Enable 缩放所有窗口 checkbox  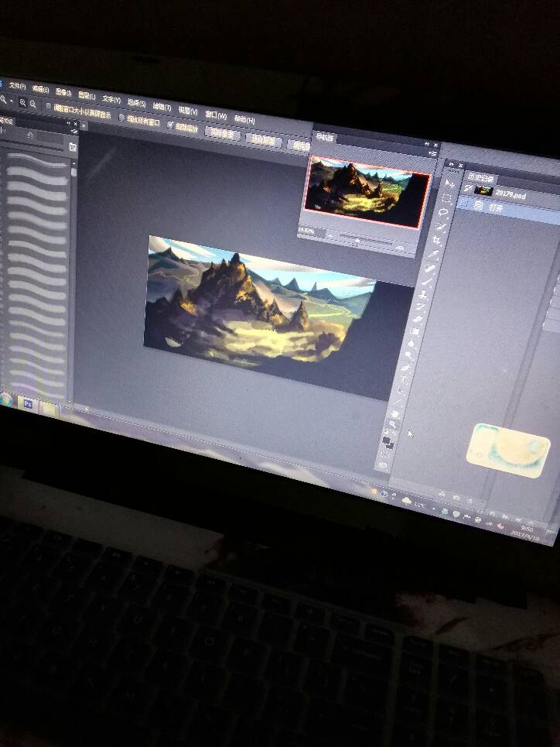(121, 118)
